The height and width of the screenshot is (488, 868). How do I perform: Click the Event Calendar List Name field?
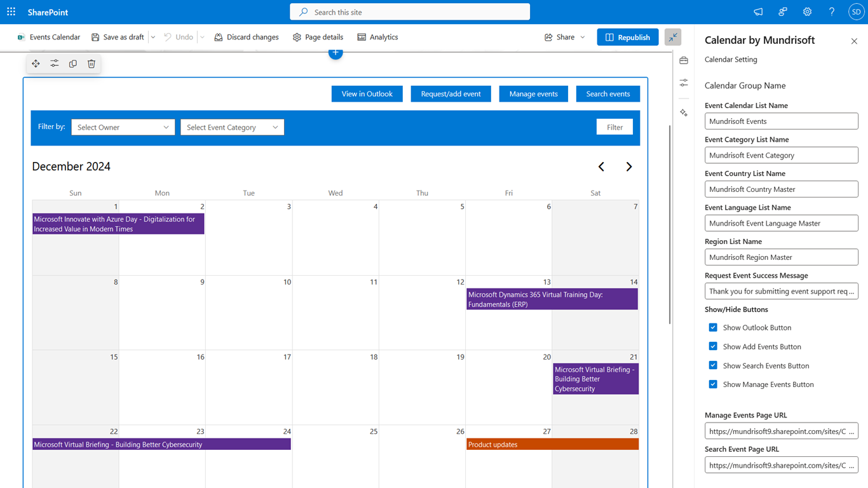(781, 121)
